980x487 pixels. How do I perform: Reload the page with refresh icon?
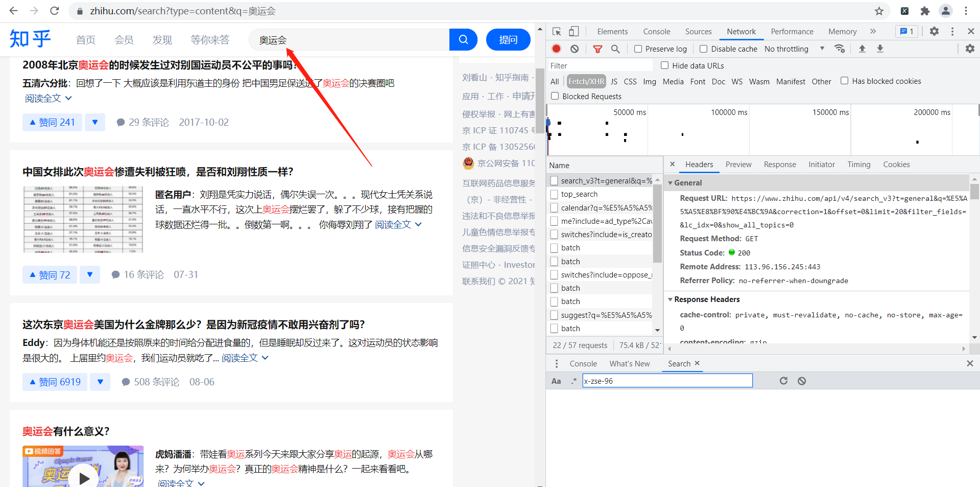pyautogui.click(x=55, y=11)
